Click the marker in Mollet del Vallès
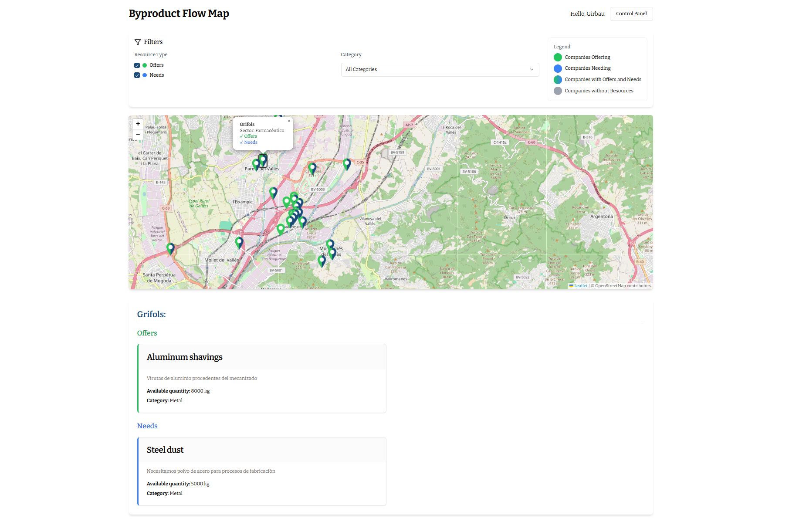The width and height of the screenshot is (789, 532). click(x=239, y=242)
